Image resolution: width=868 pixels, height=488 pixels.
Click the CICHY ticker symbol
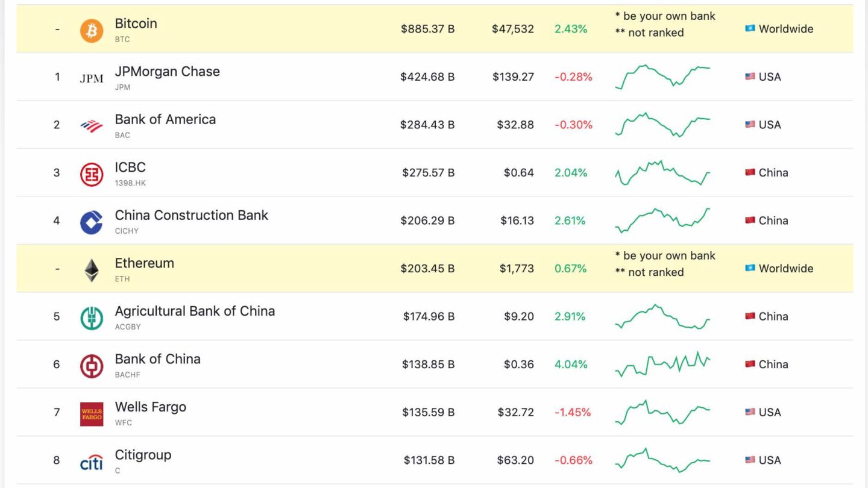pyautogui.click(x=127, y=231)
